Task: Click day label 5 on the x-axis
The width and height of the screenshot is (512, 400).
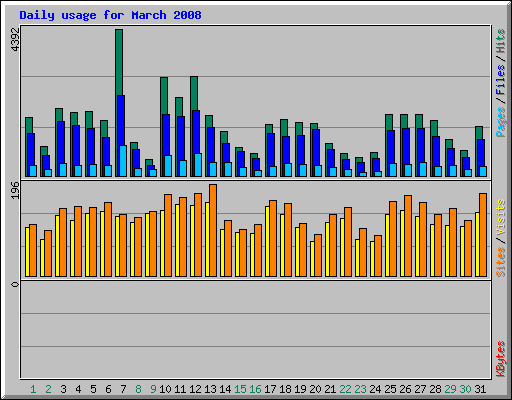Action: pos(93,389)
